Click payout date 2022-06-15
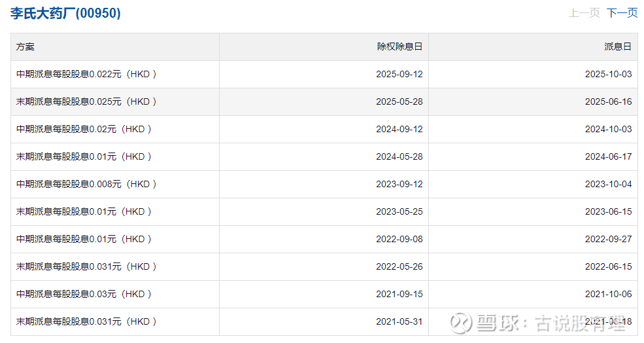 coord(609,267)
